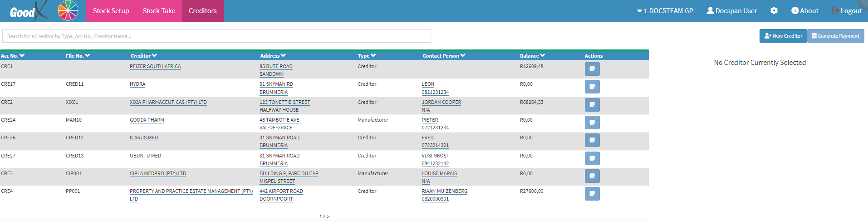Open XIXIA PHARMACEUTICAS (PTY) LTD link
This screenshot has height=221, width=868.
(168, 103)
